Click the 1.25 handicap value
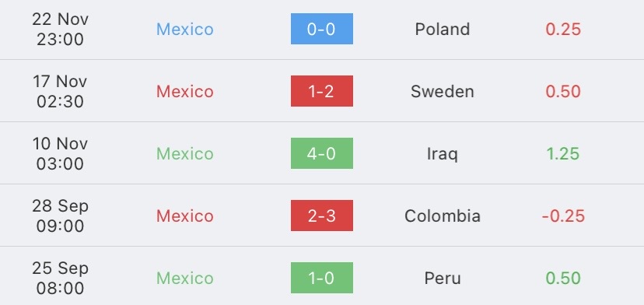The height and width of the screenshot is (305, 644). point(563,154)
